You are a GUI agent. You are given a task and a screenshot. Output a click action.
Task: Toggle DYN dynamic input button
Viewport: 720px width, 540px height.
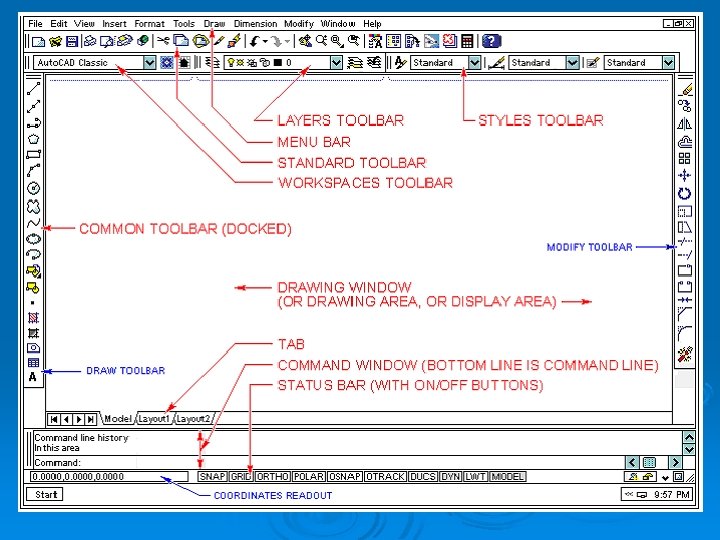point(450,477)
